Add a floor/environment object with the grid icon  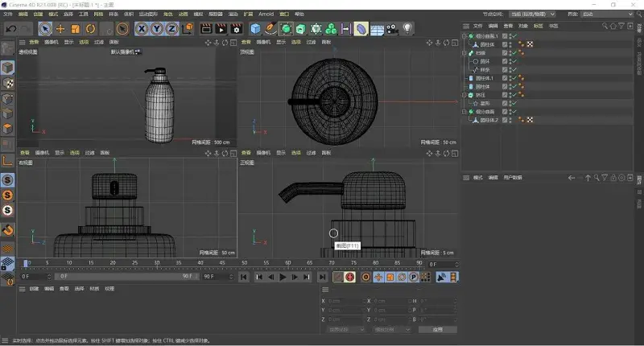click(x=377, y=29)
